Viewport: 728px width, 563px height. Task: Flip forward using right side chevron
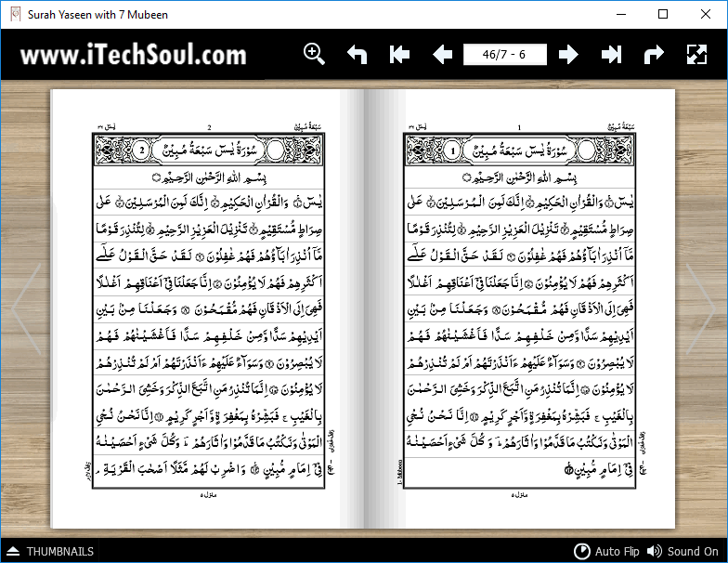700,308
